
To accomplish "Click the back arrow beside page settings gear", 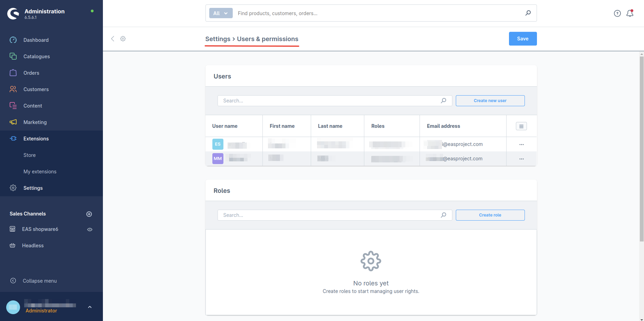I will (x=113, y=39).
